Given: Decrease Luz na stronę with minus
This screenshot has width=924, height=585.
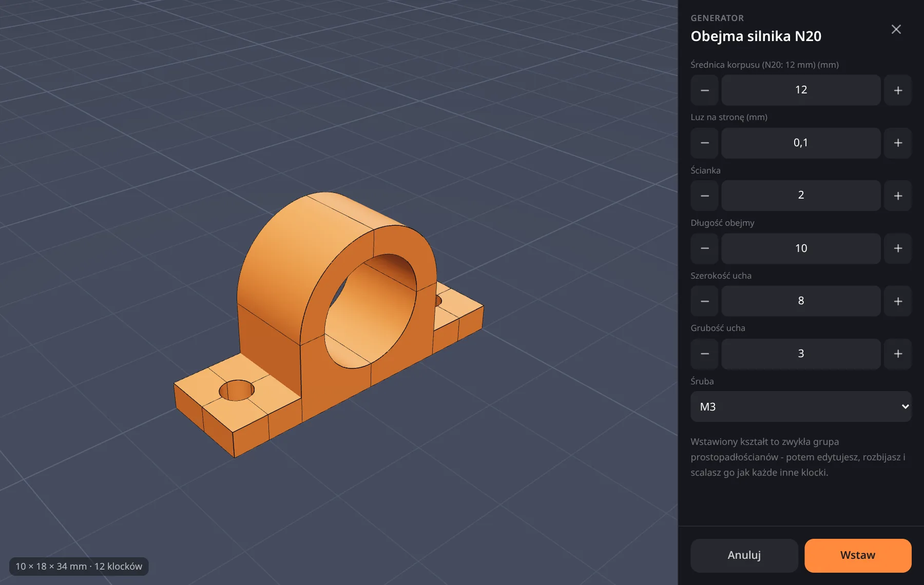Looking at the screenshot, I should pos(705,143).
